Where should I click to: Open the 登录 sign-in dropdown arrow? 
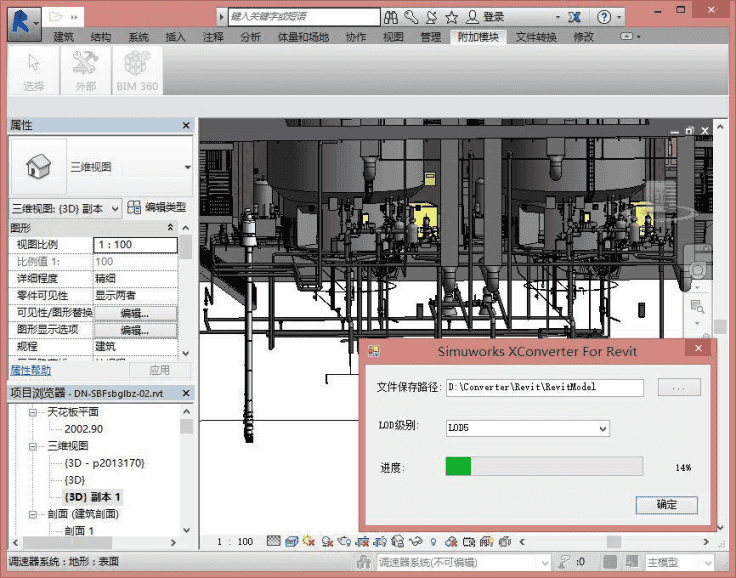click(558, 17)
